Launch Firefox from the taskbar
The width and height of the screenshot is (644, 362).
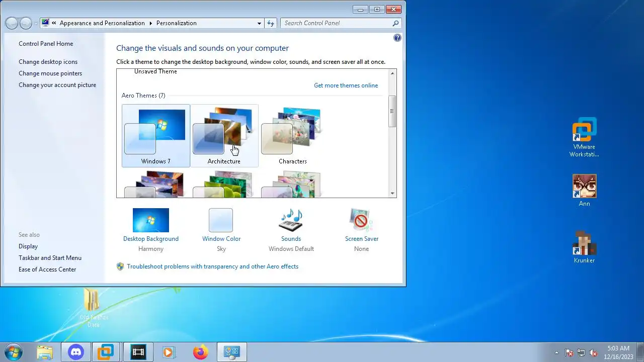tap(200, 352)
